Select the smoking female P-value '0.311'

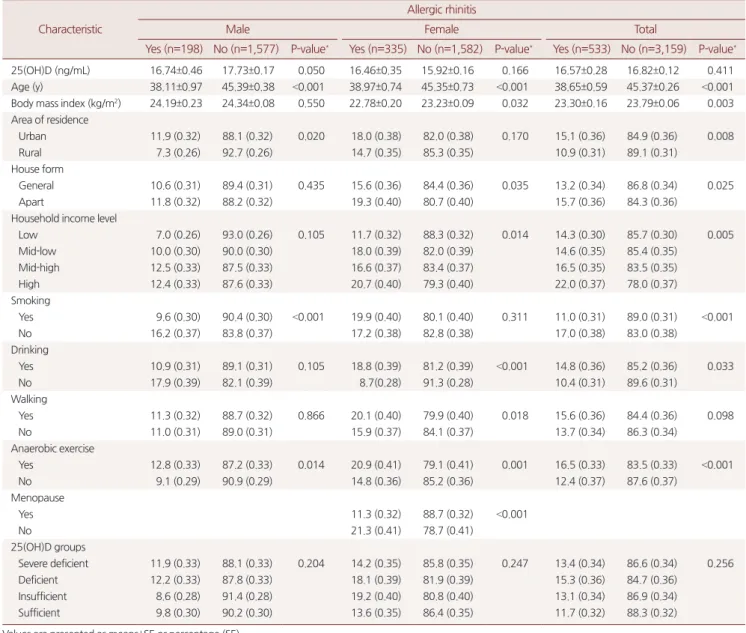point(515,317)
